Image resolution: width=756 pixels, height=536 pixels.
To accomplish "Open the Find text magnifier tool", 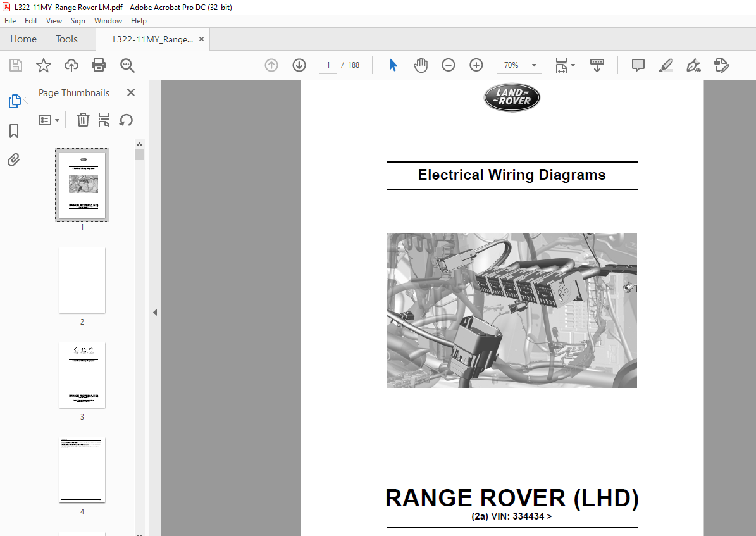I will click(x=127, y=65).
